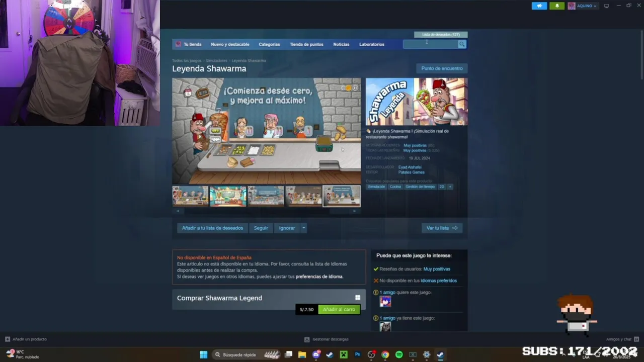644x362 pixels.
Task: Open Amigos y chat panel
Action: [622, 339]
